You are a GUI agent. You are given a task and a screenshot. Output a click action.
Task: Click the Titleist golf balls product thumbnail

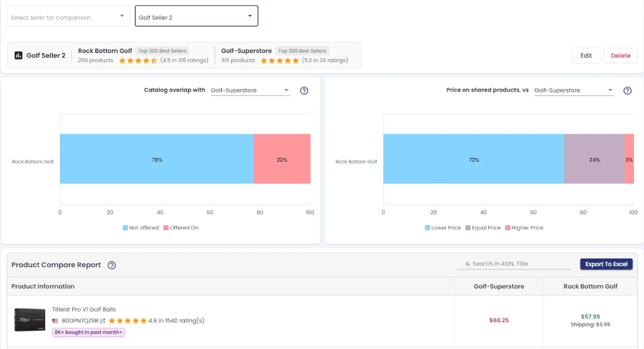[x=30, y=320]
